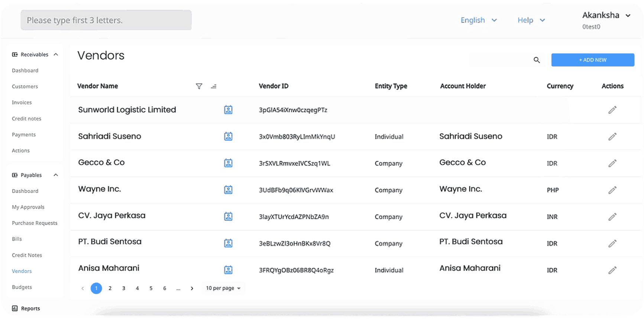Go to the next page of vendors

tap(192, 288)
